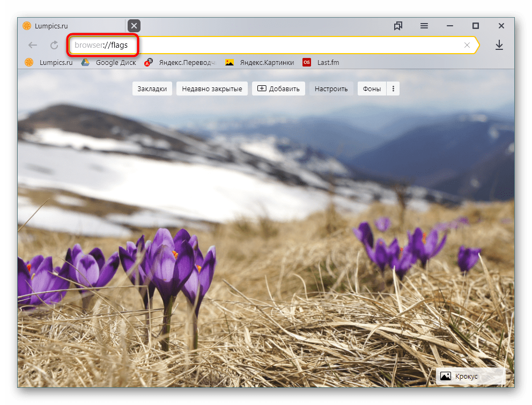Image resolution: width=532 pixels, height=405 pixels.
Task: Click the image icon beside Крокус
Action: coord(446,376)
